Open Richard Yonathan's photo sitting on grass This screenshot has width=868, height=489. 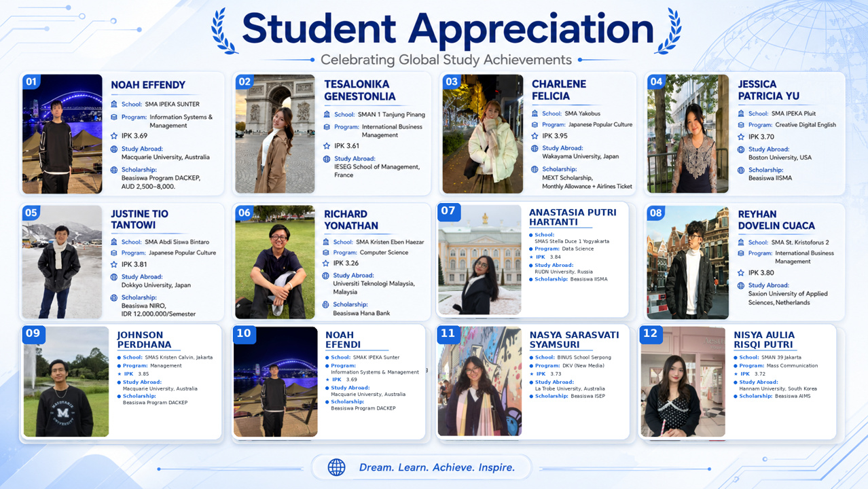pos(275,262)
